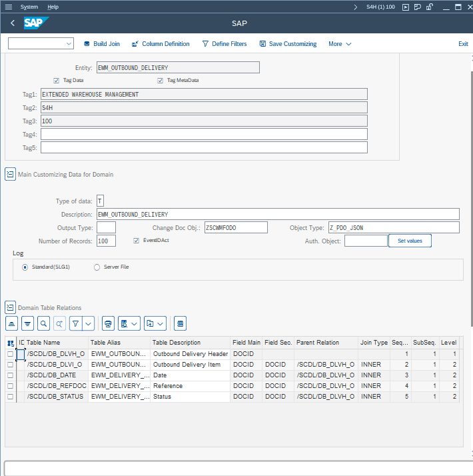Expand the More menu in toolbar

pos(340,44)
